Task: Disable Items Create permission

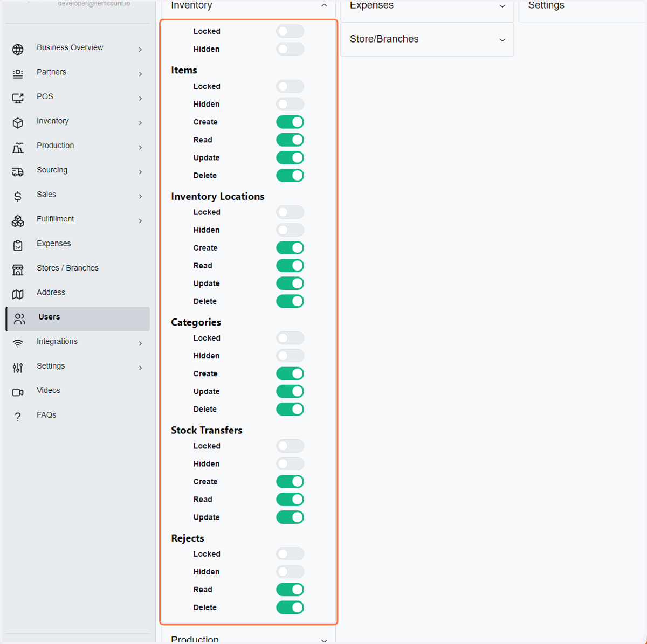Action: point(290,122)
